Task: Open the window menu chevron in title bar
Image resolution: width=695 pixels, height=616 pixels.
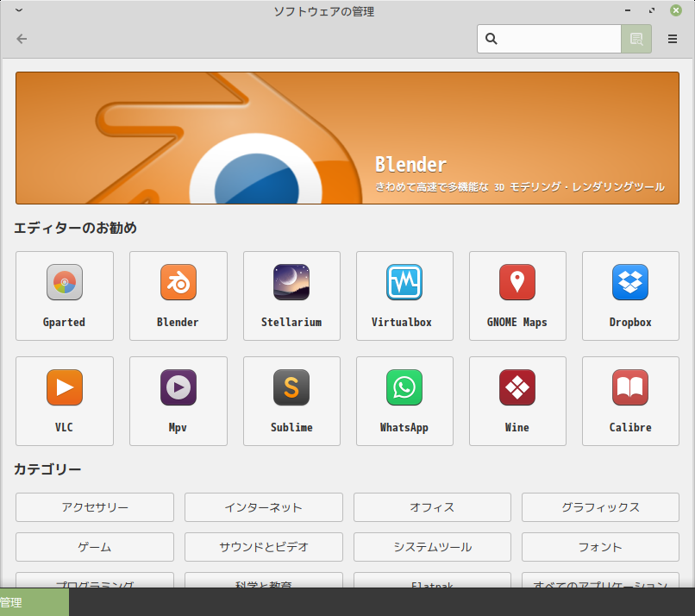Action: (19, 10)
